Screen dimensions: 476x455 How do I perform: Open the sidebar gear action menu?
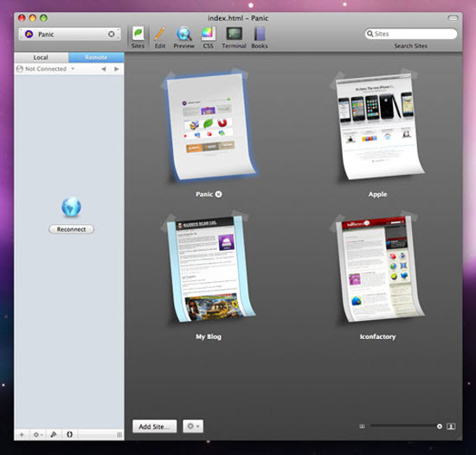pos(37,435)
